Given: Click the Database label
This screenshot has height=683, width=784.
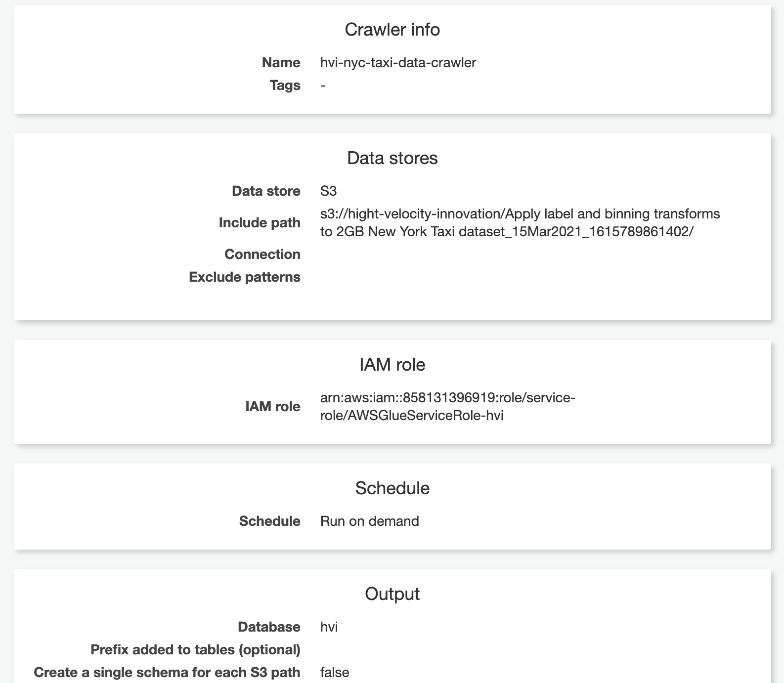Looking at the screenshot, I should coord(269,627).
